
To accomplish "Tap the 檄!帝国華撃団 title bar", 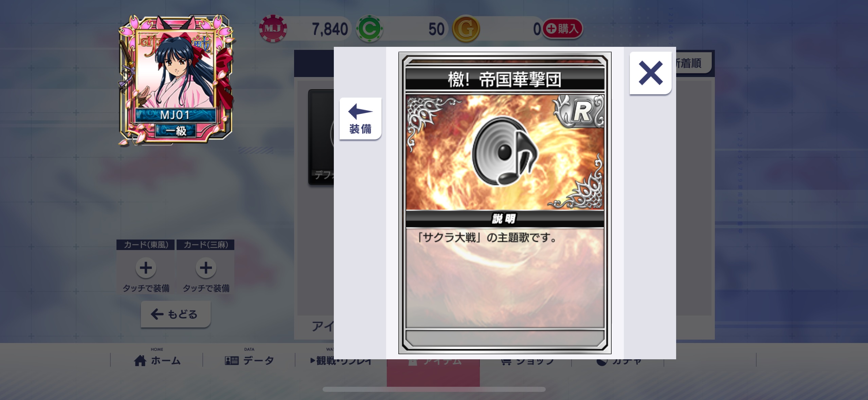I will click(505, 80).
